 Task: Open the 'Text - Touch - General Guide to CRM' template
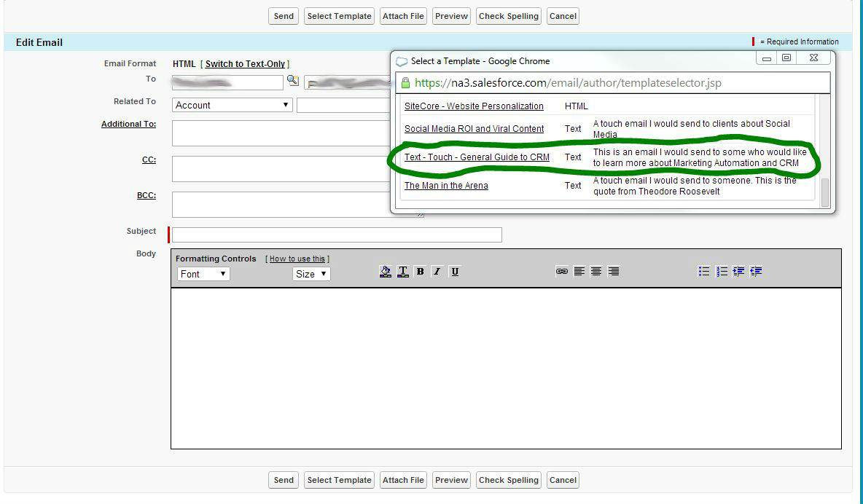tap(477, 157)
